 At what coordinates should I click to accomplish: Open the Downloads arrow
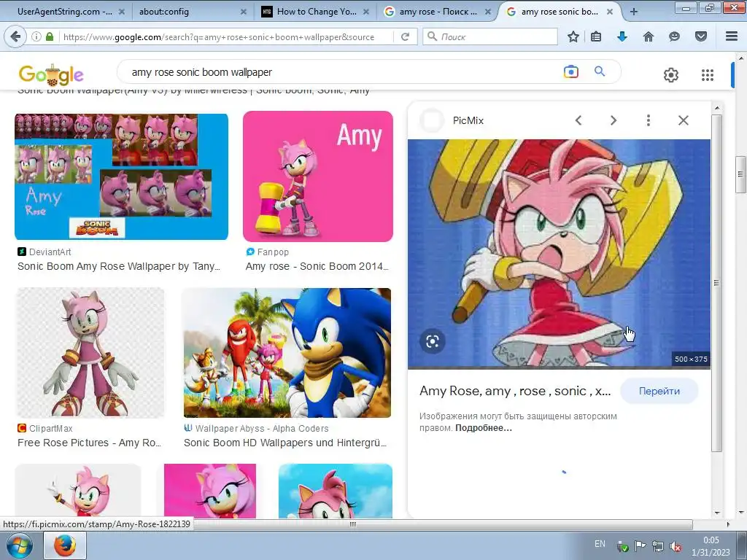tap(622, 36)
